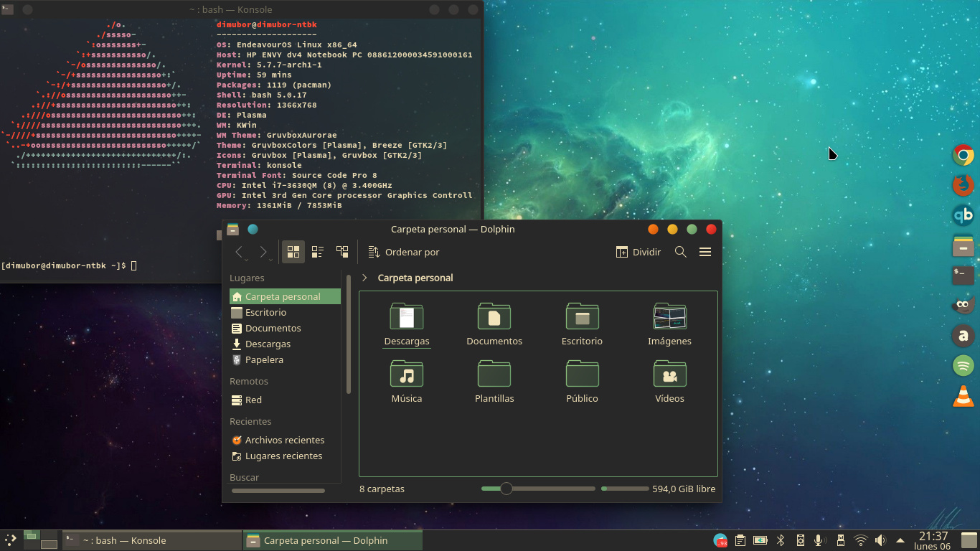Image resolution: width=980 pixels, height=551 pixels.
Task: Select Carpeta personal in Lugares panel
Action: coord(285,296)
